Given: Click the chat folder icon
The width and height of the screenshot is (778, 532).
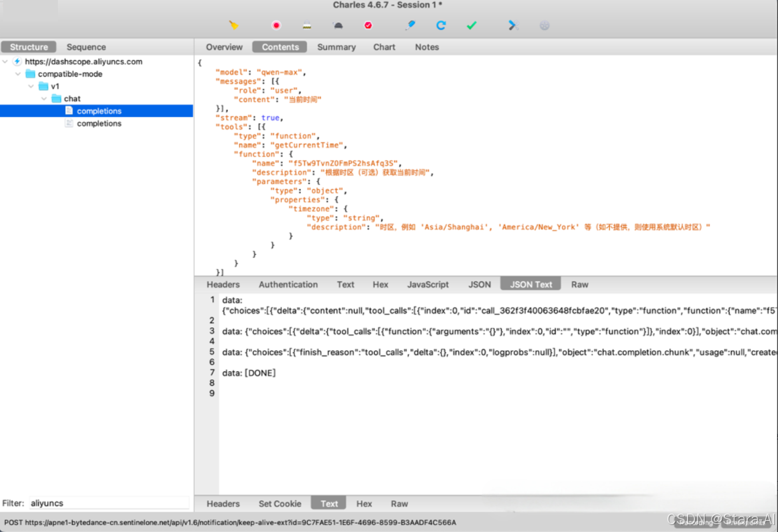Looking at the screenshot, I should [56, 99].
